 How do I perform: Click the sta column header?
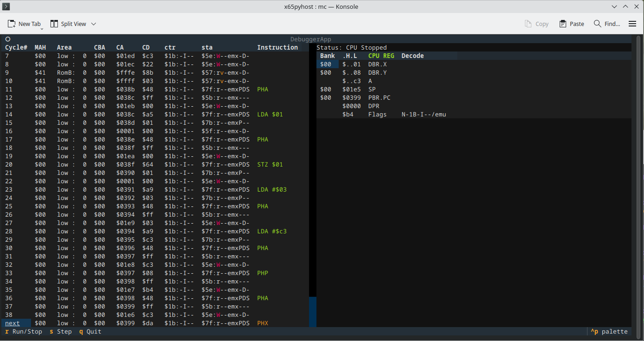pyautogui.click(x=207, y=47)
